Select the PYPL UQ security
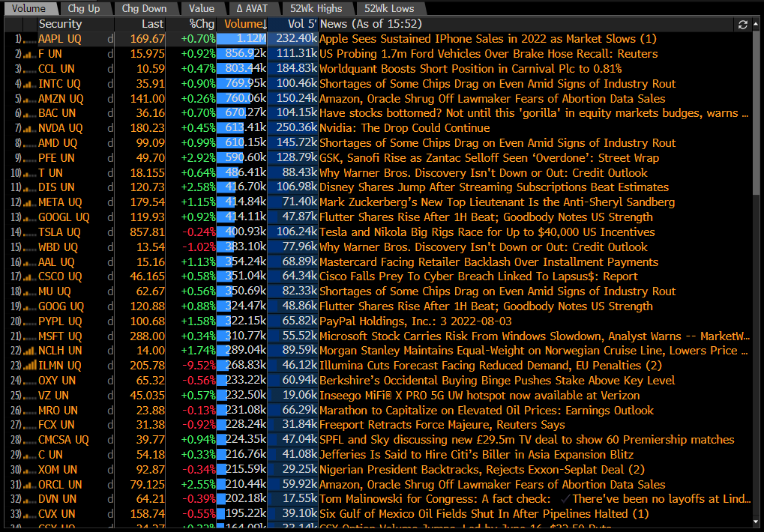The image size is (764, 532). pyautogui.click(x=60, y=321)
